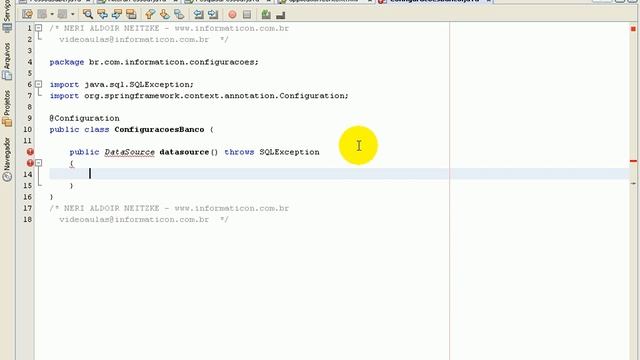Click current line mark in error stripe
Viewport: 640px width, 360px height.
633,183
